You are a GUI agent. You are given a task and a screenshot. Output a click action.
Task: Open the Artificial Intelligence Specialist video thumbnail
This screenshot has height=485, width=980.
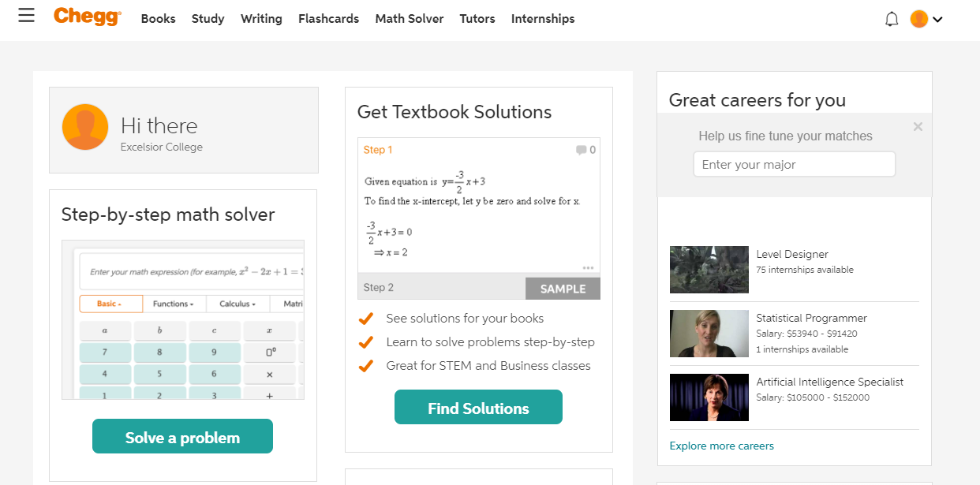[x=709, y=397]
